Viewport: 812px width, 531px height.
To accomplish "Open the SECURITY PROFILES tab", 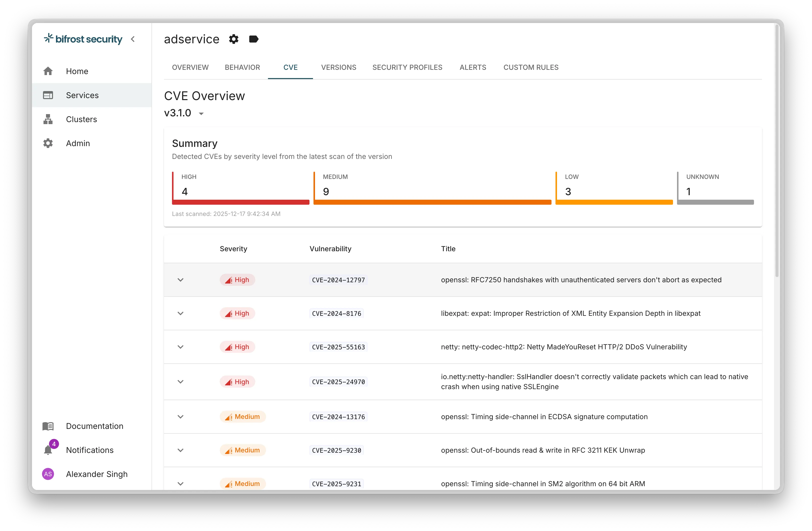I will click(x=407, y=67).
